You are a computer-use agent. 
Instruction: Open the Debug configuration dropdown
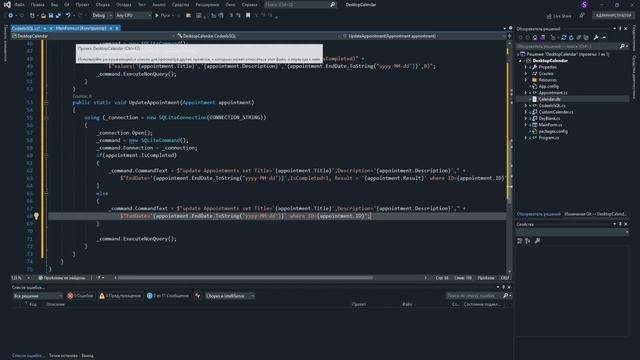[x=102, y=16]
